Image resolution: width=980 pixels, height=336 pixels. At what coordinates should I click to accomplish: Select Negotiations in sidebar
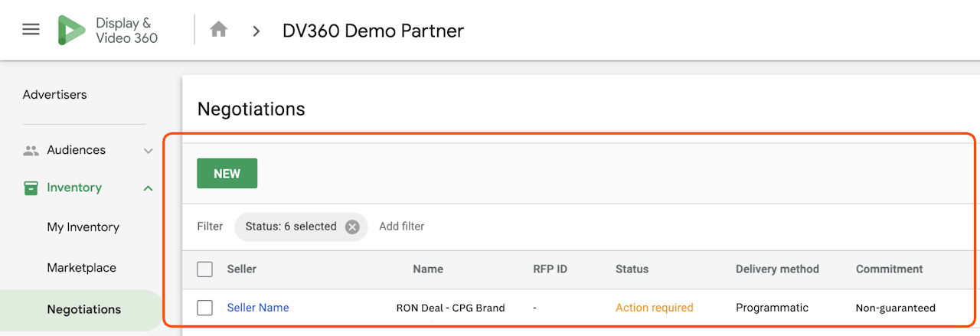coord(83,309)
